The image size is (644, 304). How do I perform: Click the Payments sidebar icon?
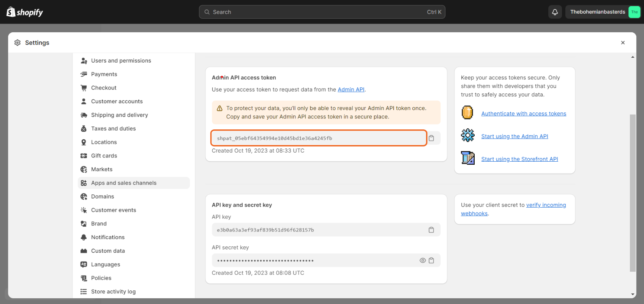point(84,74)
